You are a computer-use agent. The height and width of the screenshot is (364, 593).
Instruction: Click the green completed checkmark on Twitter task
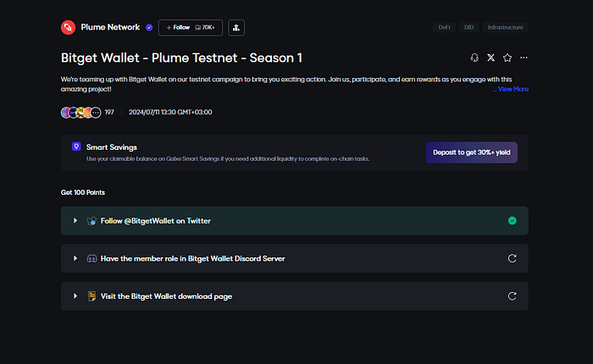(512, 220)
